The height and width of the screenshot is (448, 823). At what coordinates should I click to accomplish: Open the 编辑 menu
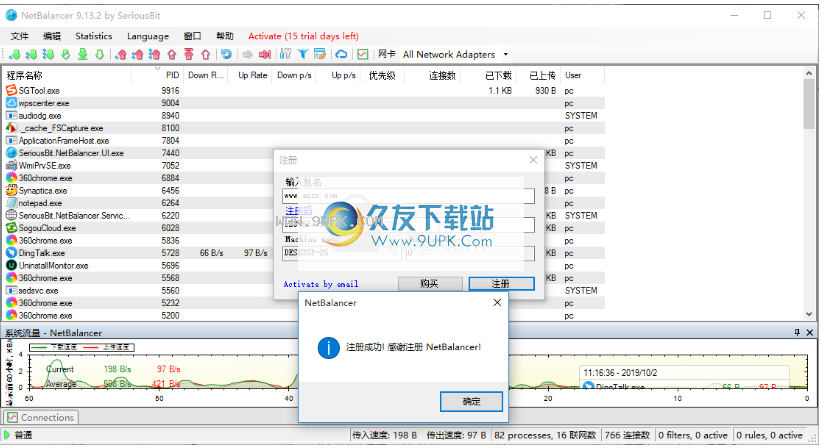[51, 36]
